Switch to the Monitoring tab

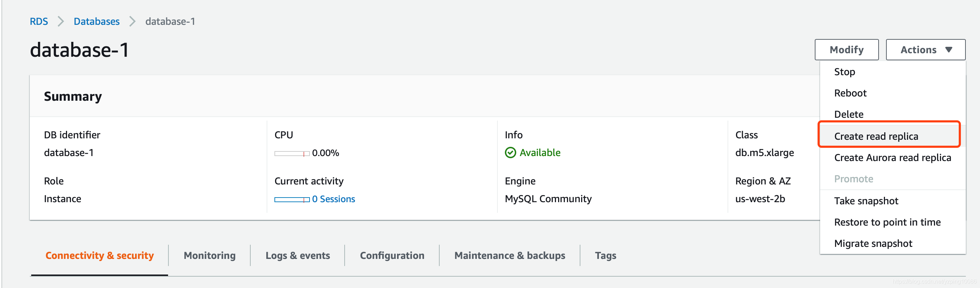tap(209, 255)
